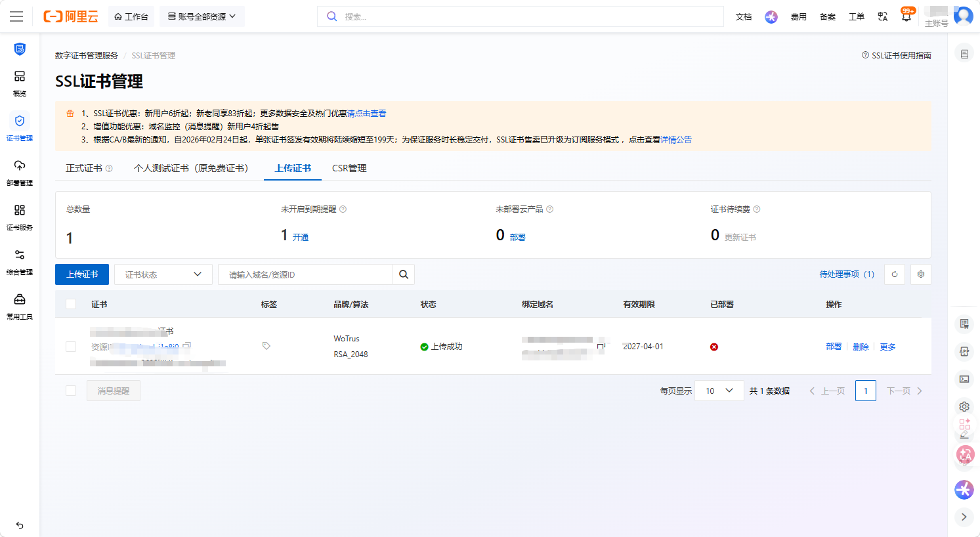980x537 pixels.
Task: Open 常用工具 common tools in sidebar
Action: point(20,307)
